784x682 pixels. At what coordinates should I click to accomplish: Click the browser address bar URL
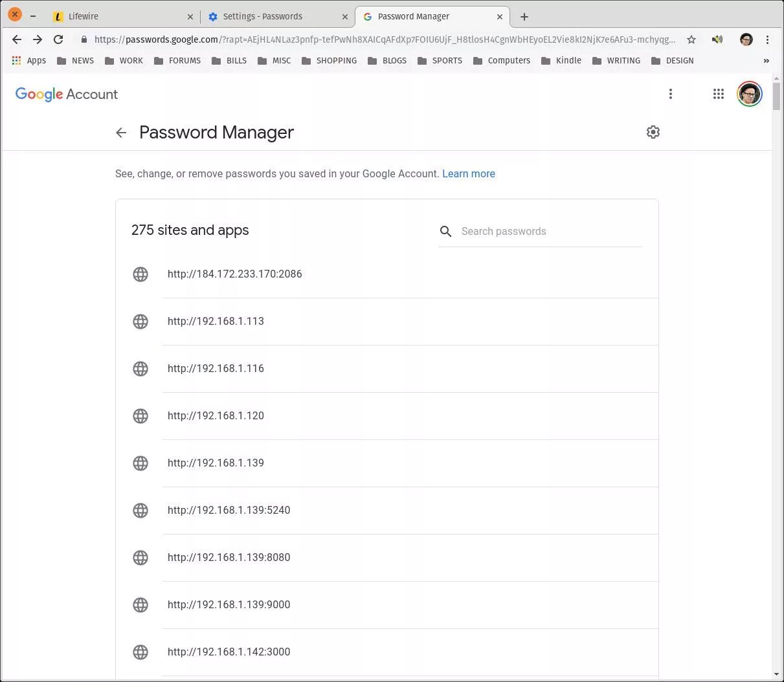point(385,39)
